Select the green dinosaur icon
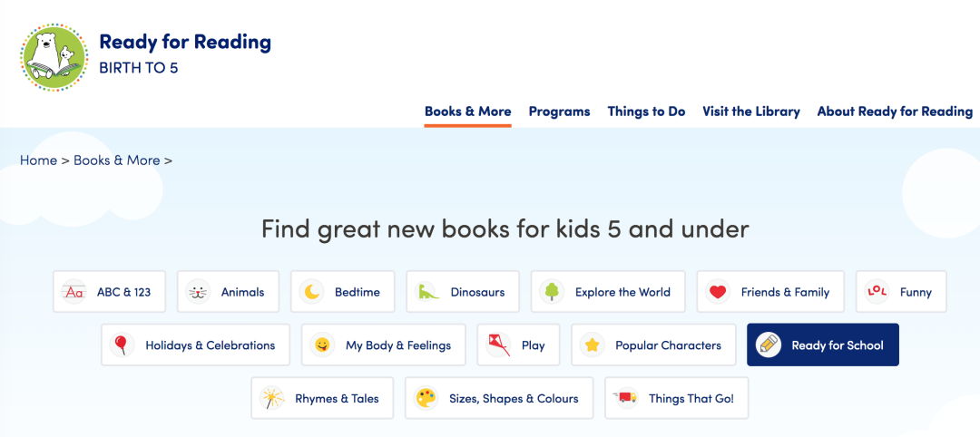Screen dimensions: 980x437 coord(427,292)
